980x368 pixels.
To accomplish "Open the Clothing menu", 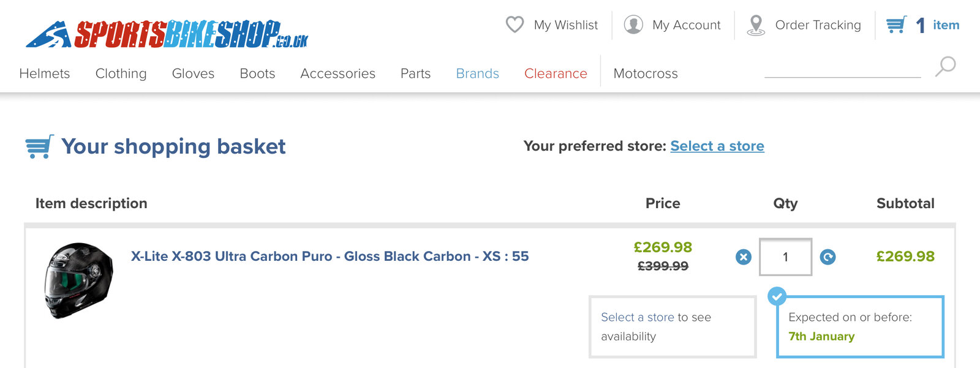I will click(121, 73).
